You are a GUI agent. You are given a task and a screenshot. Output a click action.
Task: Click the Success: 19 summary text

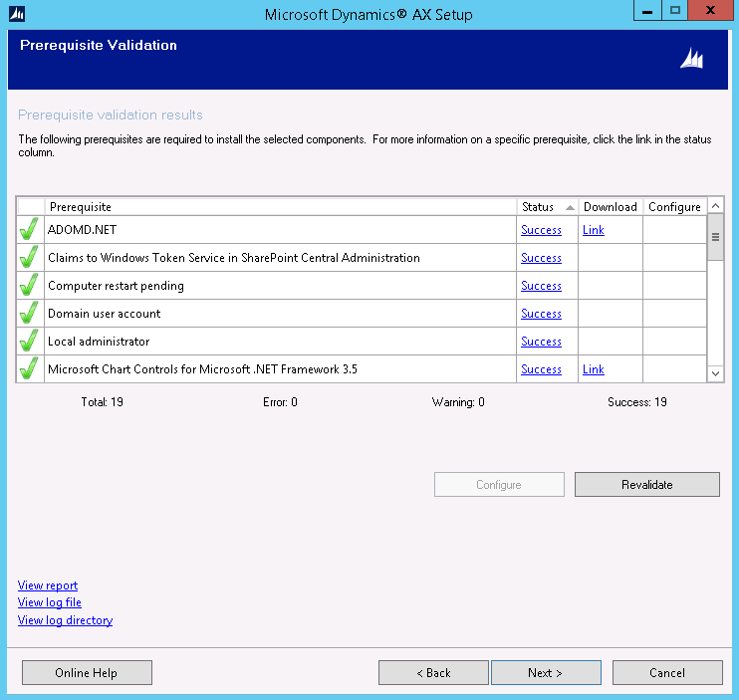click(637, 402)
